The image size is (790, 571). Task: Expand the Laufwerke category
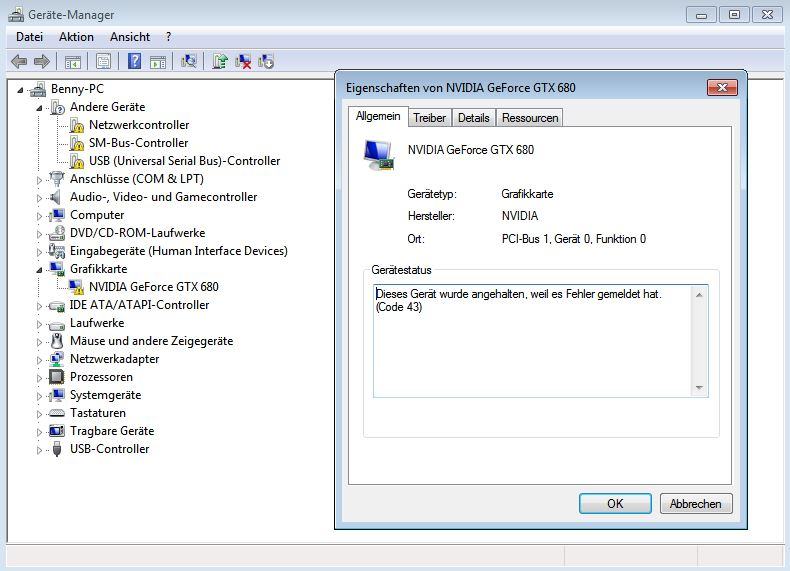pos(39,324)
